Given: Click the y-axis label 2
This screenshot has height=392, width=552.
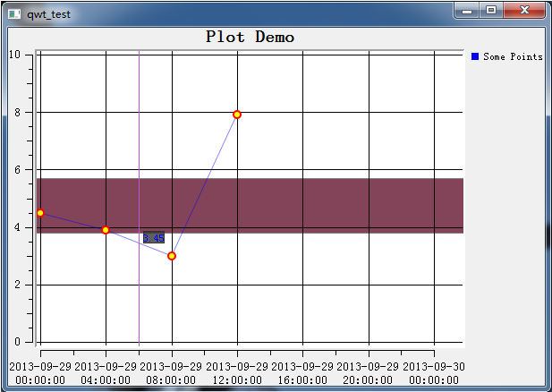Looking at the screenshot, I should (x=17, y=285).
